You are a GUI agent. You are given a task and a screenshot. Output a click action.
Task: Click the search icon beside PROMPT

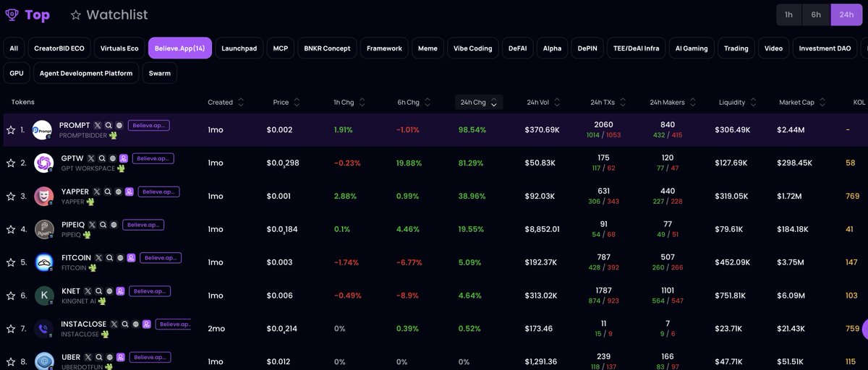109,125
